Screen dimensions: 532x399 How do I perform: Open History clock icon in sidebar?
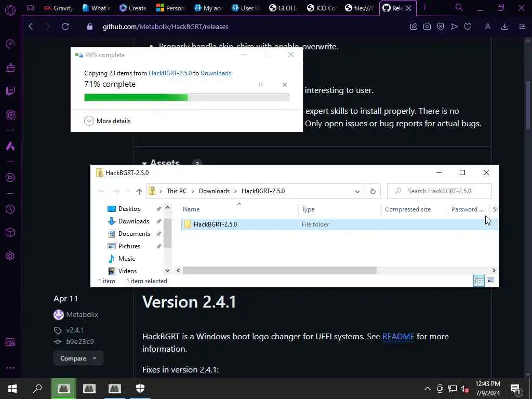[10, 209]
